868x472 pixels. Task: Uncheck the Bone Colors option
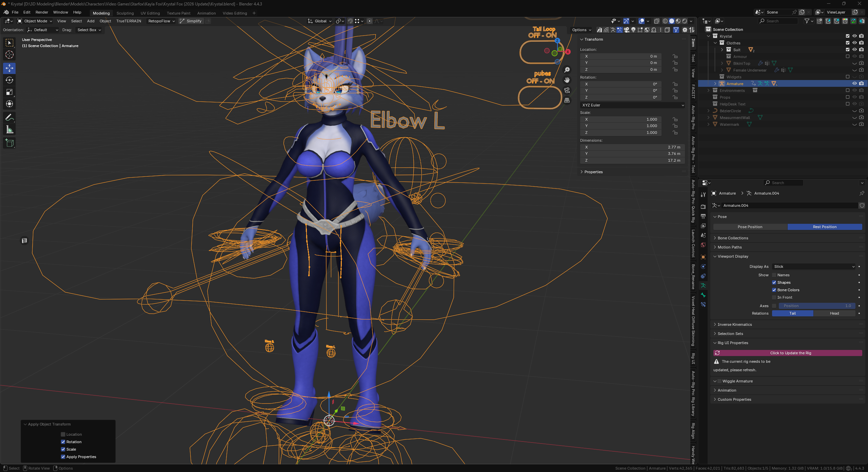(x=774, y=290)
